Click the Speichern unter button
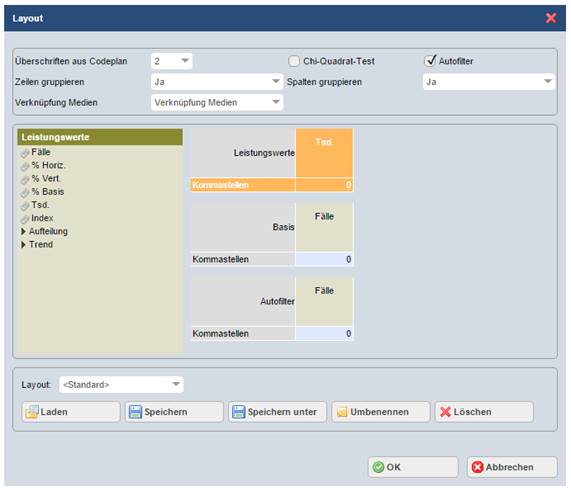Viewport: 571px width, 491px height. point(277,412)
